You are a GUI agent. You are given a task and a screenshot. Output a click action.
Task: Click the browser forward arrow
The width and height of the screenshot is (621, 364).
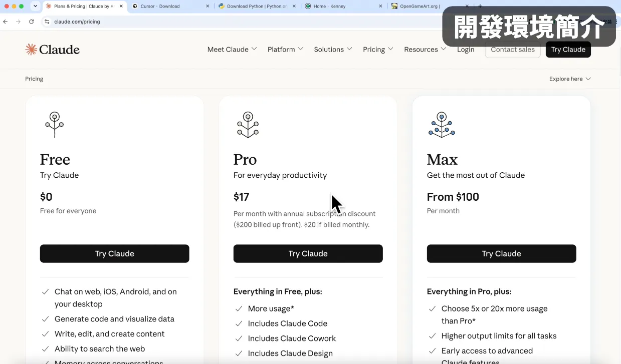coord(19,22)
